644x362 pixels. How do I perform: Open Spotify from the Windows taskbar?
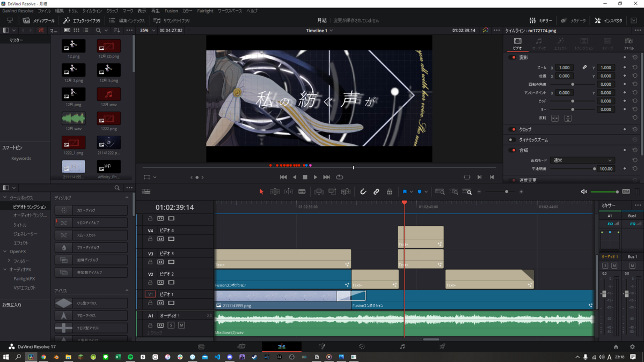pyautogui.click(x=130, y=357)
